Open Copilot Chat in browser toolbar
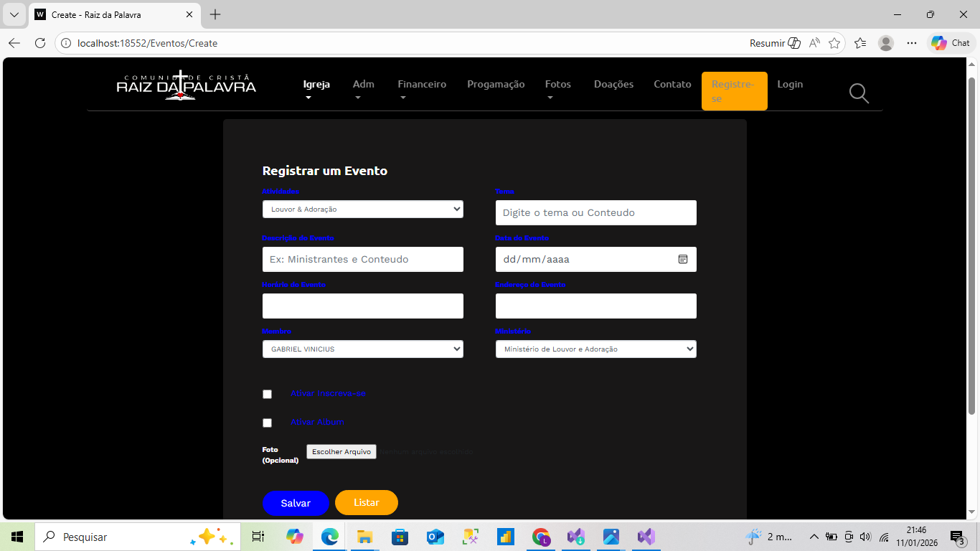 tap(951, 43)
